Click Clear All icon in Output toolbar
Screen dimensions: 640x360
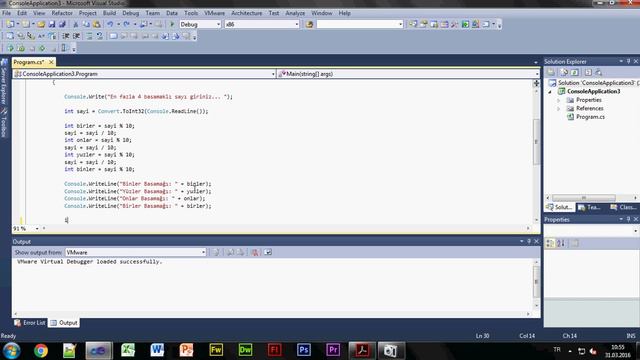255,252
